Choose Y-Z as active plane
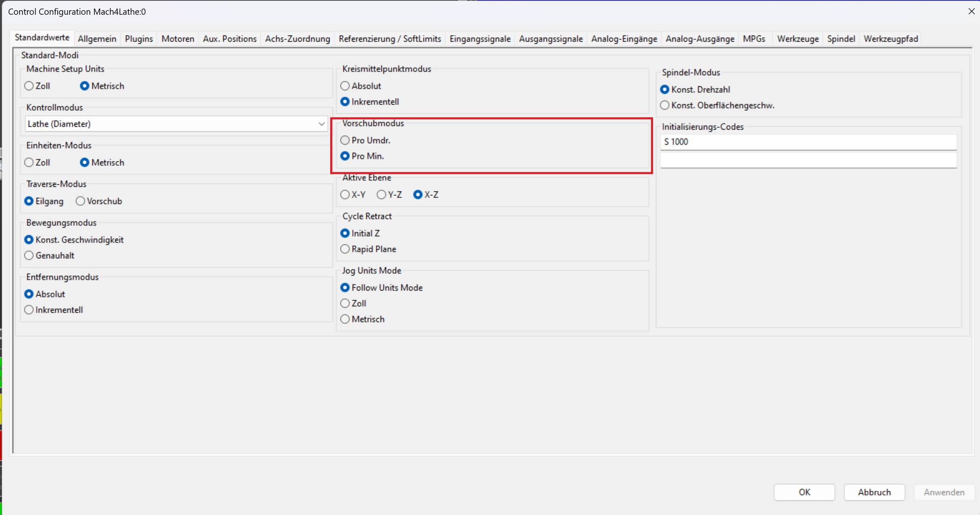Image resolution: width=980 pixels, height=515 pixels. 389,195
